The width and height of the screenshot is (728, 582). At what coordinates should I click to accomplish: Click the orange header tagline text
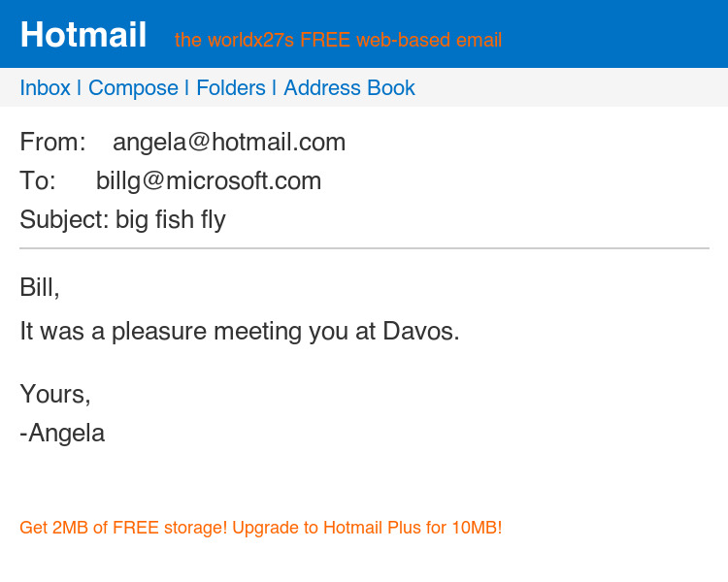(x=338, y=41)
